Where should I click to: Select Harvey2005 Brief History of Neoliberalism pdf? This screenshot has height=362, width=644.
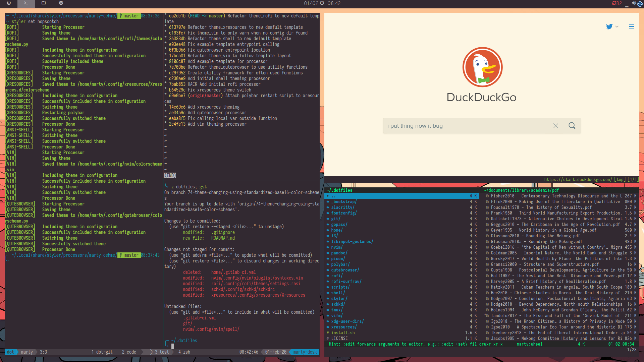(548, 282)
